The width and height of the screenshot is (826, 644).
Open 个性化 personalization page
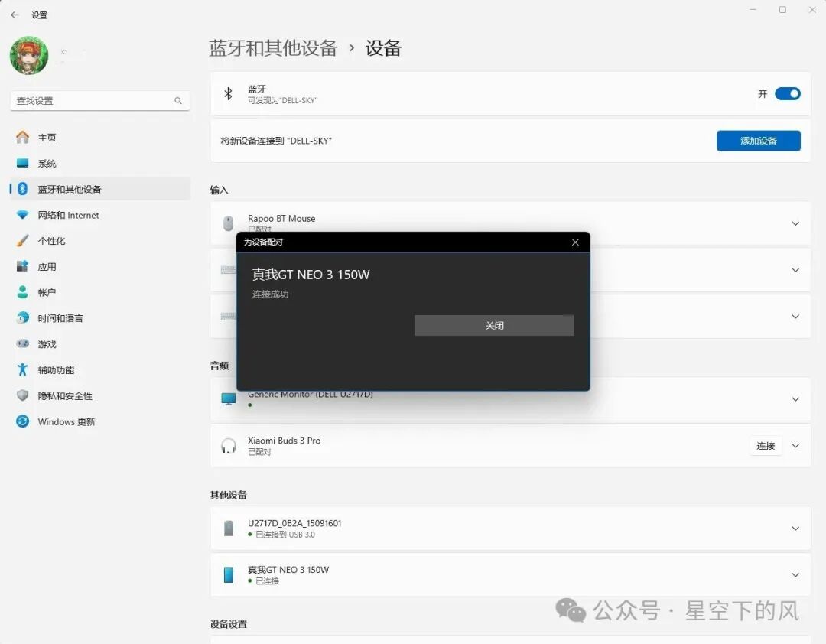tap(51, 241)
